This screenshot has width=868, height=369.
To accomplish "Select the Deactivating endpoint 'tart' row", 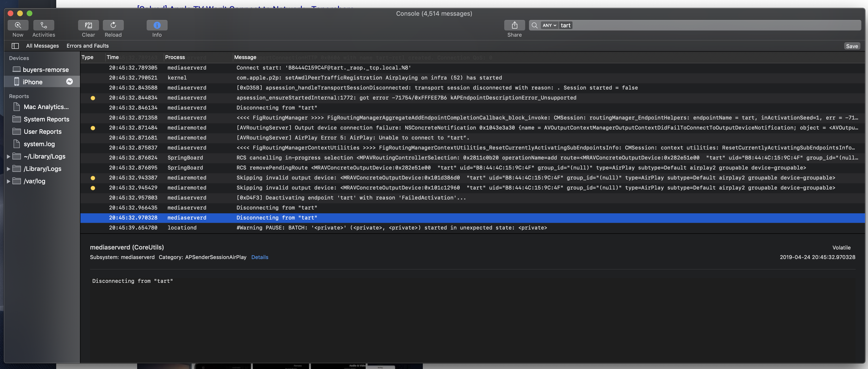I will click(472, 198).
